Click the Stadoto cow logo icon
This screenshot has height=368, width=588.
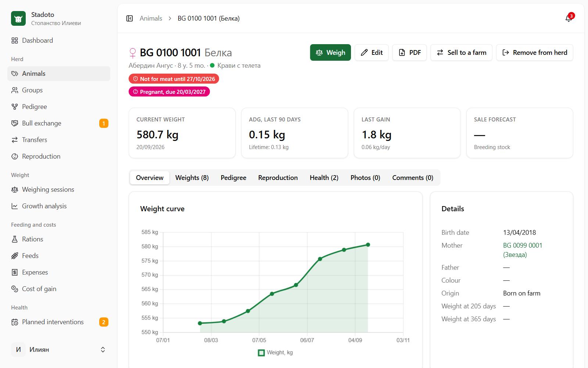[x=18, y=18]
